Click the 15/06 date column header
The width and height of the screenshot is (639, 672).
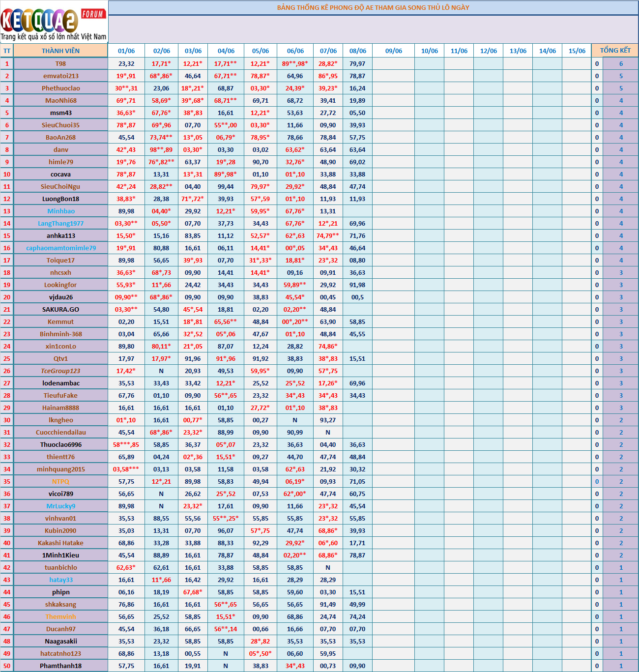click(x=577, y=51)
